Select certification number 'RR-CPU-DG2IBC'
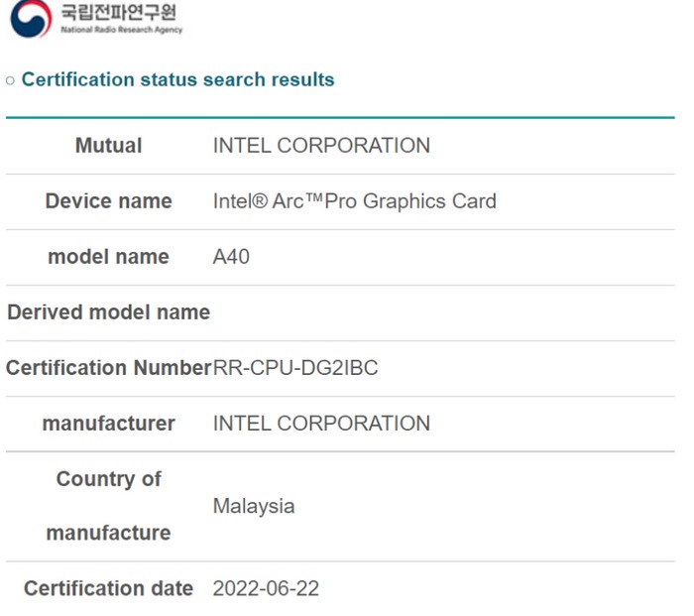Image resolution: width=694 pixels, height=616 pixels. click(295, 368)
